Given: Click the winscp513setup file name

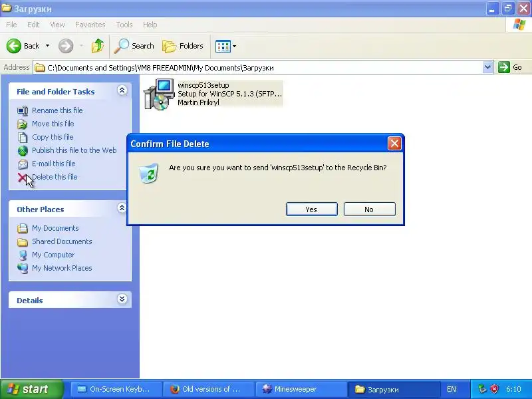Looking at the screenshot, I should 203,85.
